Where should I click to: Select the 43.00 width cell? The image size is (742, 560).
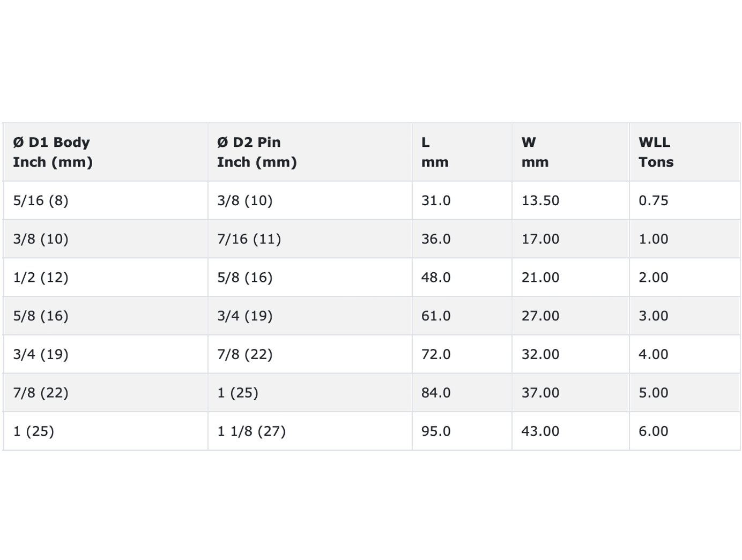point(570,431)
